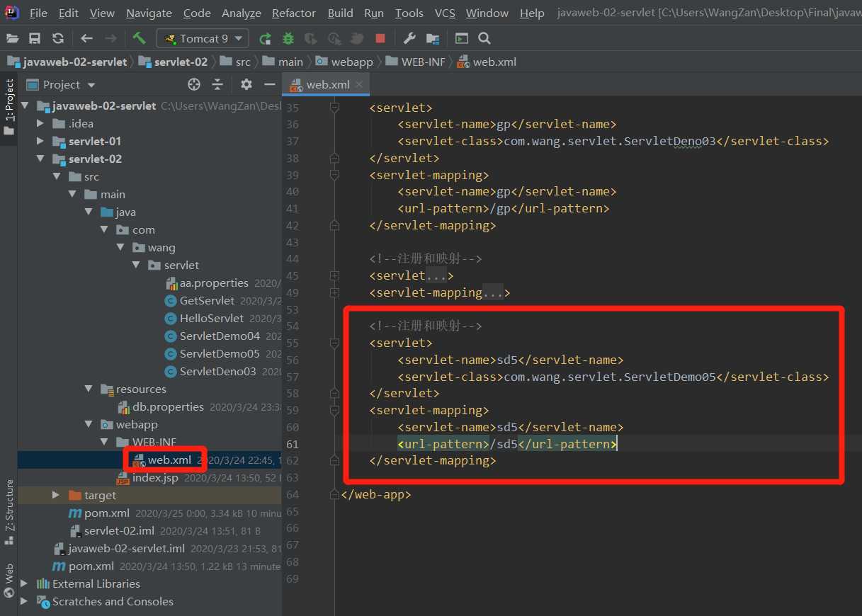Open Project Structure icon in toolbar
The image size is (862, 616).
433,38
